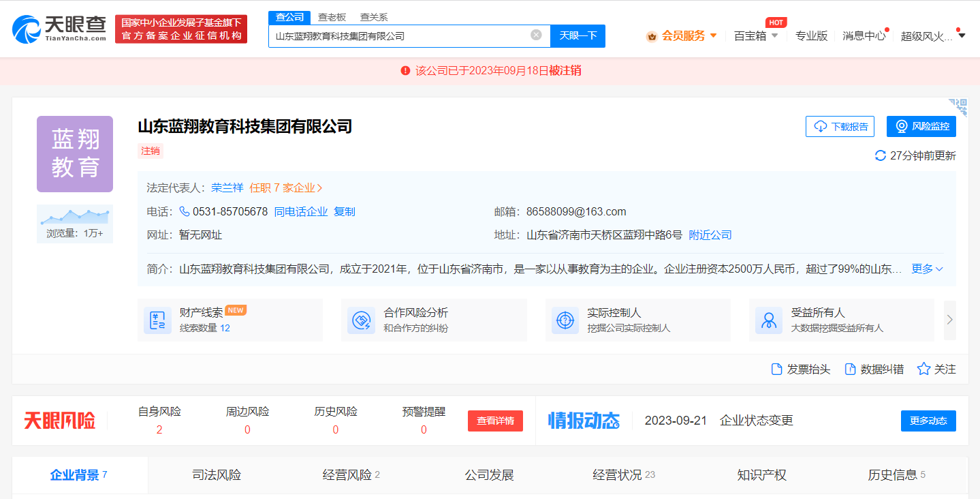Click the refresh update icon
The image size is (980, 499).
tap(880, 156)
